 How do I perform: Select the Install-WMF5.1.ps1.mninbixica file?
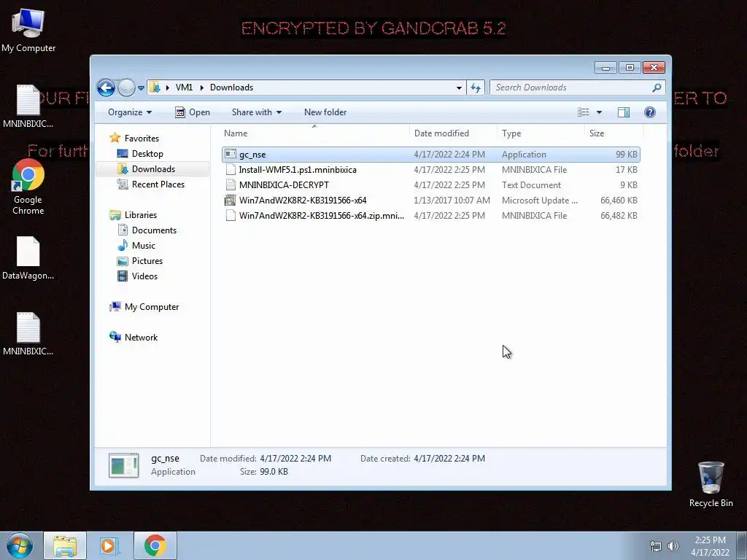(x=430, y=169)
